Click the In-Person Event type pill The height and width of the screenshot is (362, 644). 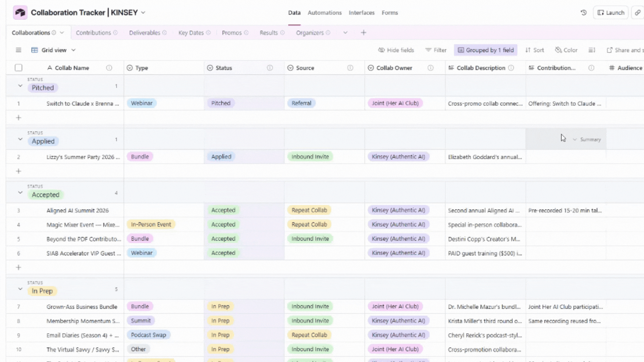pos(151,224)
